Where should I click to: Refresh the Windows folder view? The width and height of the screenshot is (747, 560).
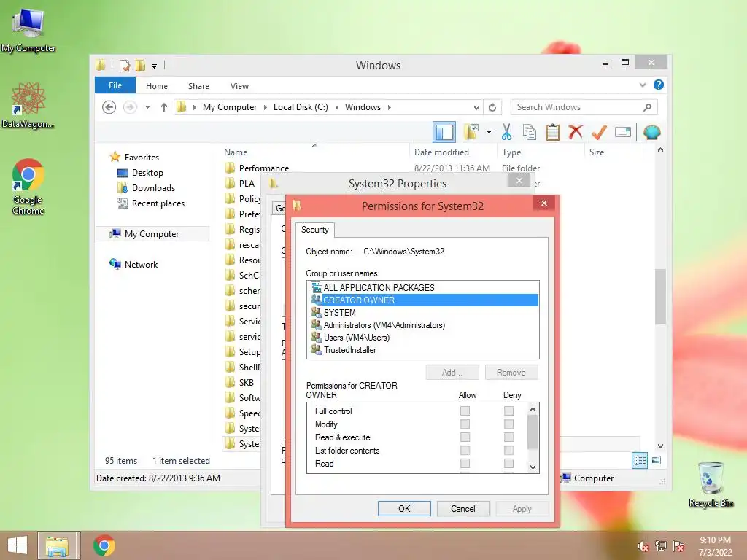(x=492, y=108)
